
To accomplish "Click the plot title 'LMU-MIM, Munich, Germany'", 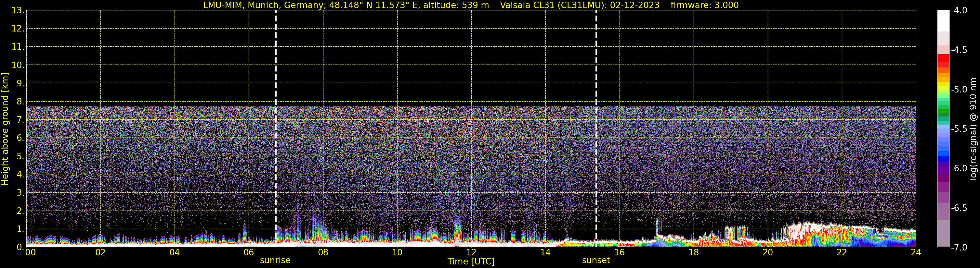I will coord(263,5).
